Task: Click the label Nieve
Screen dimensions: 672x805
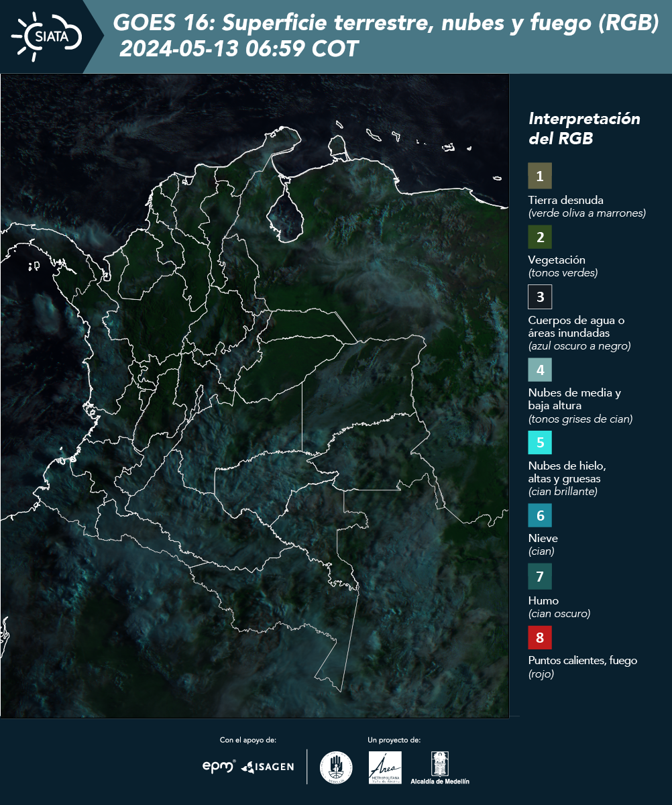Action: coord(543,538)
